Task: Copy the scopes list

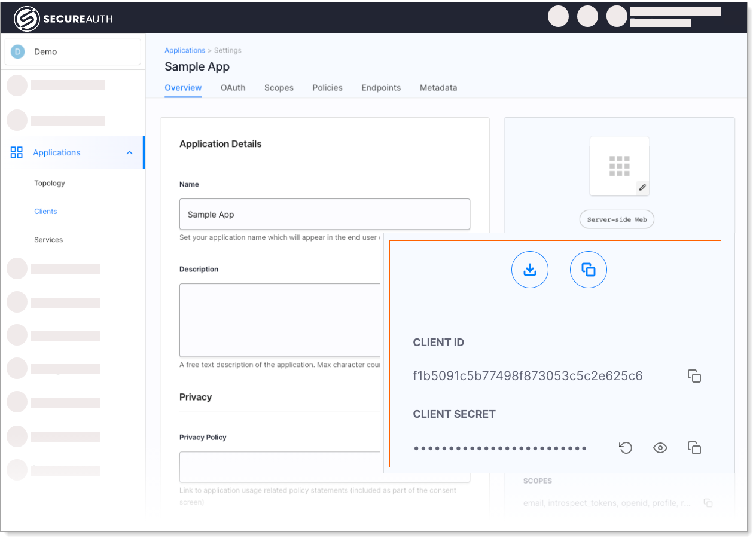Action: tap(708, 503)
